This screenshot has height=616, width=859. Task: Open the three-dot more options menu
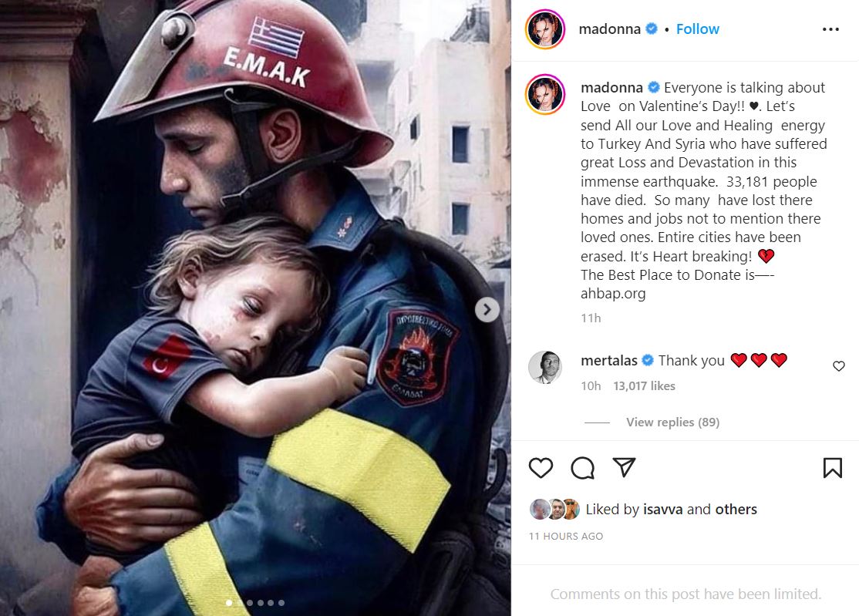pos(830,29)
